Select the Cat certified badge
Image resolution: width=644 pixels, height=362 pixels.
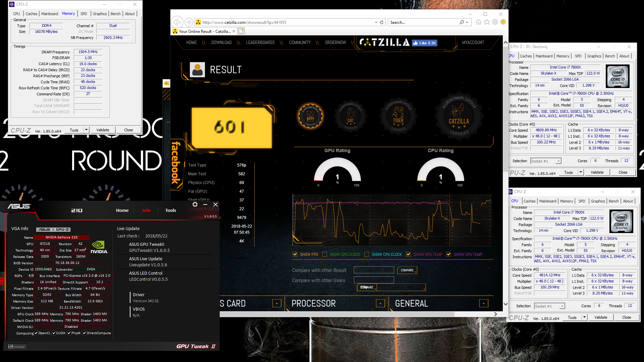pos(350,117)
